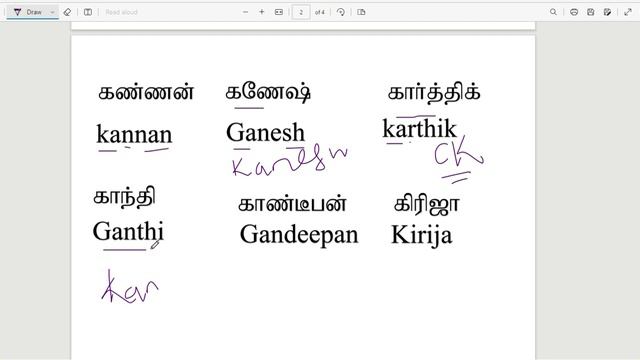Viewport: 640px width, 360px height.
Task: Enter full screen mode
Action: [x=628, y=12]
